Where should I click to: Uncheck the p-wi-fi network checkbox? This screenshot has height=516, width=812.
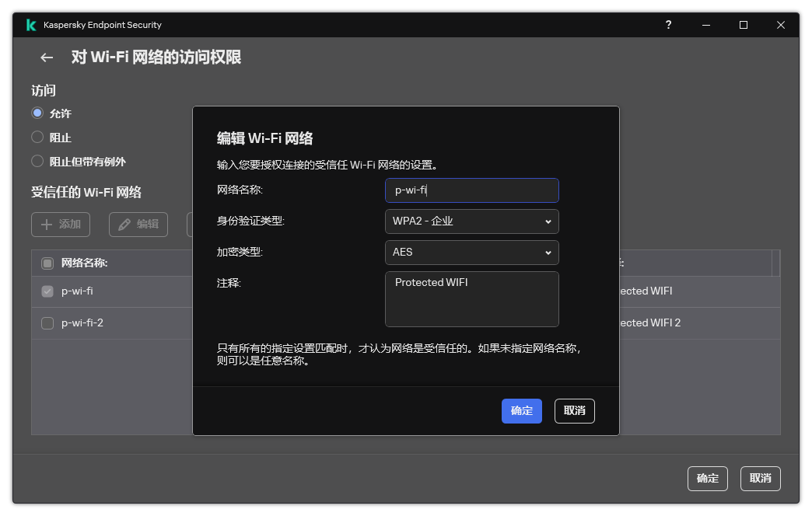point(46,291)
